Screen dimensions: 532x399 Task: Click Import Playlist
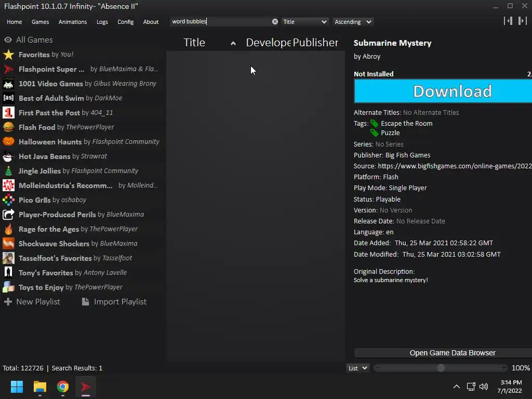click(x=114, y=302)
